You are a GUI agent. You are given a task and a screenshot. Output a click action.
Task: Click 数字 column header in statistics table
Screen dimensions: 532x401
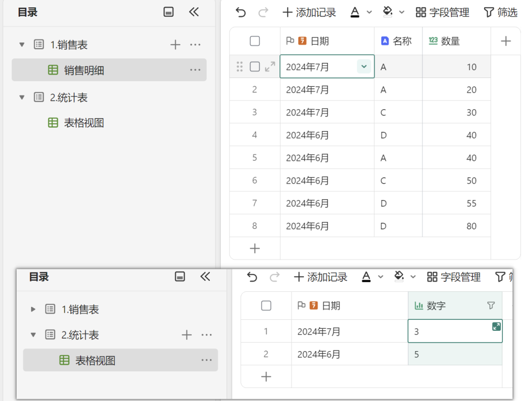tap(455, 306)
